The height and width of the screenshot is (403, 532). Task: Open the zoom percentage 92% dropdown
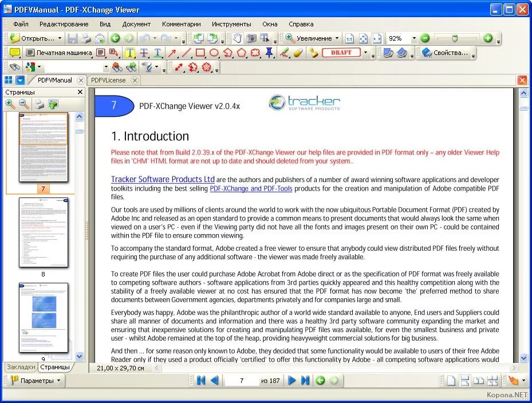pyautogui.click(x=414, y=38)
